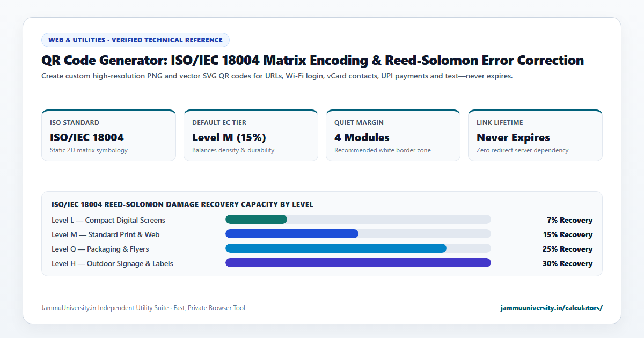Select the '25% Recovery' value
This screenshot has height=338, width=644.
[568, 249]
